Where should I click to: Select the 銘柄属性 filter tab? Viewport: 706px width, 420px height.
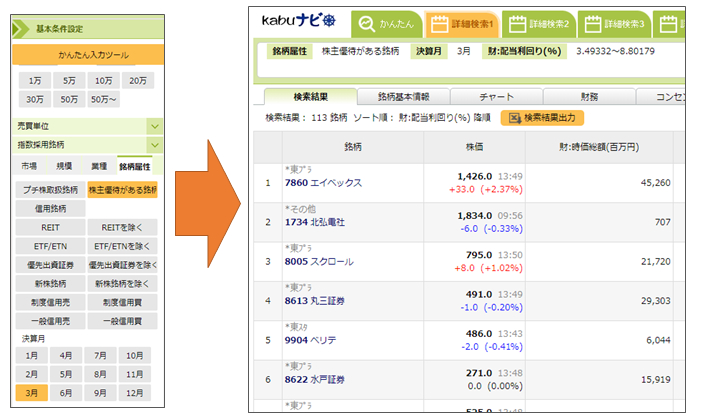pyautogui.click(x=135, y=167)
